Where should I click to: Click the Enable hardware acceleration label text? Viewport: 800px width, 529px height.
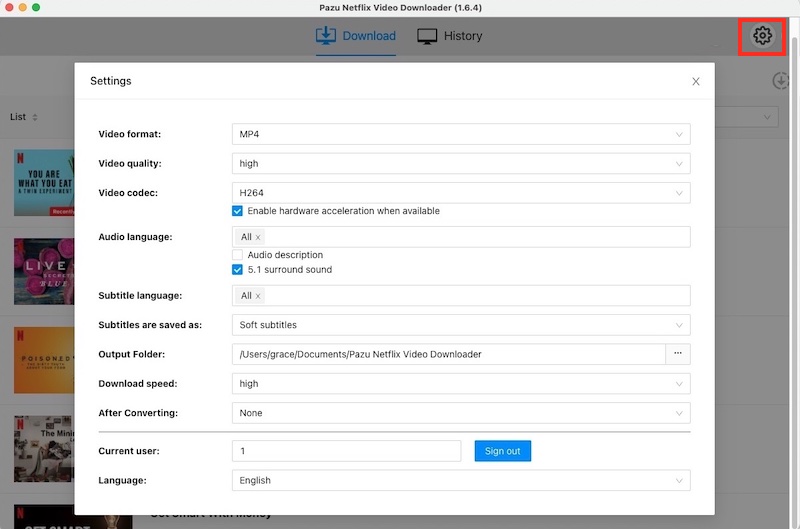(x=343, y=211)
